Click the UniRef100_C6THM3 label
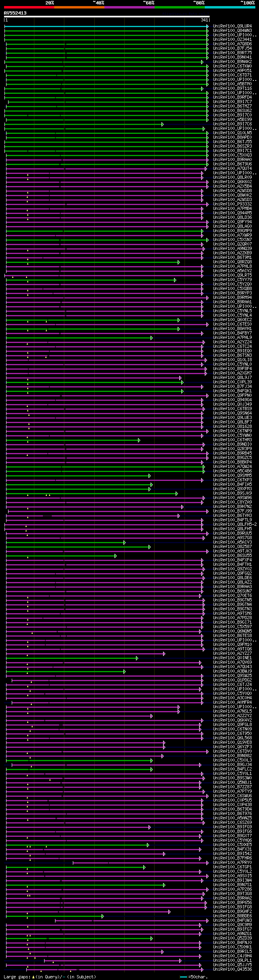The width and height of the screenshot is (259, 980). (x=232, y=440)
